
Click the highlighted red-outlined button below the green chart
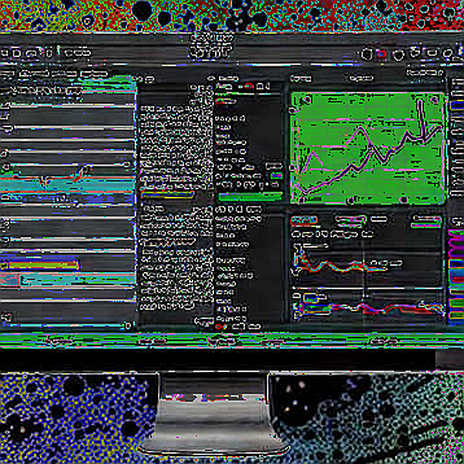pos(304,220)
